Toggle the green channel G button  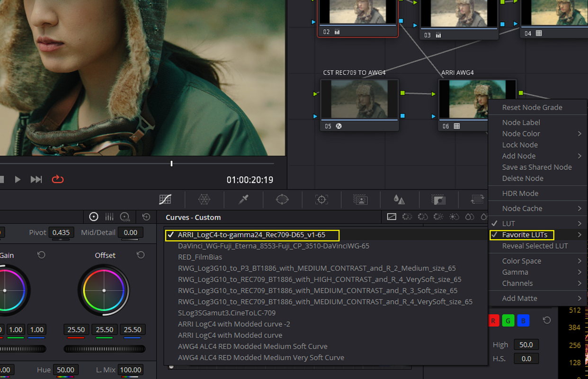[508, 321]
